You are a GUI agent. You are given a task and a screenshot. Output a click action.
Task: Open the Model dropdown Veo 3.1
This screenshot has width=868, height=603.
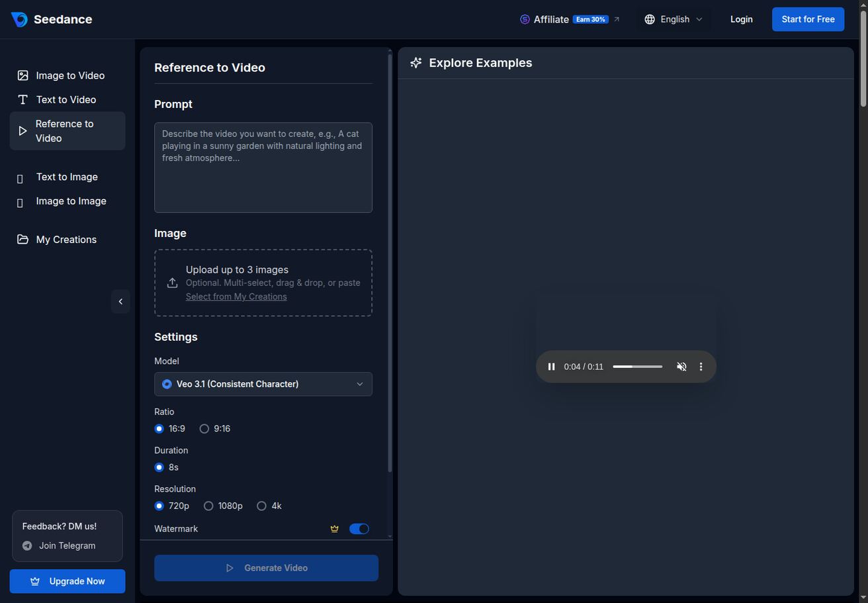pos(263,384)
